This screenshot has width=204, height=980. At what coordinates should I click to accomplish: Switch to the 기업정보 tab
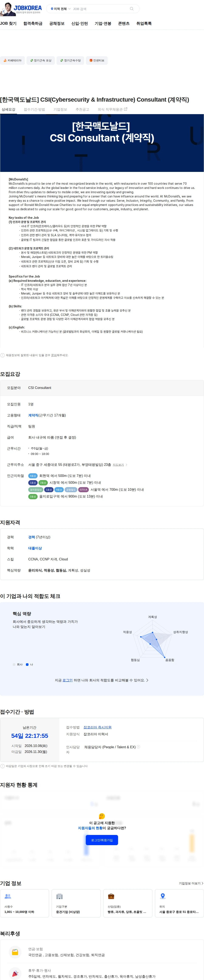[60, 109]
